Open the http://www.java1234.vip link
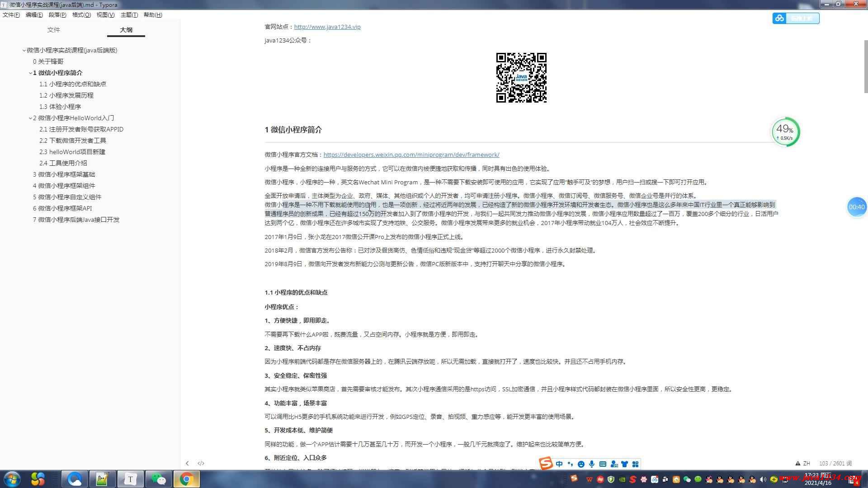The height and width of the screenshot is (488, 868). pyautogui.click(x=327, y=27)
